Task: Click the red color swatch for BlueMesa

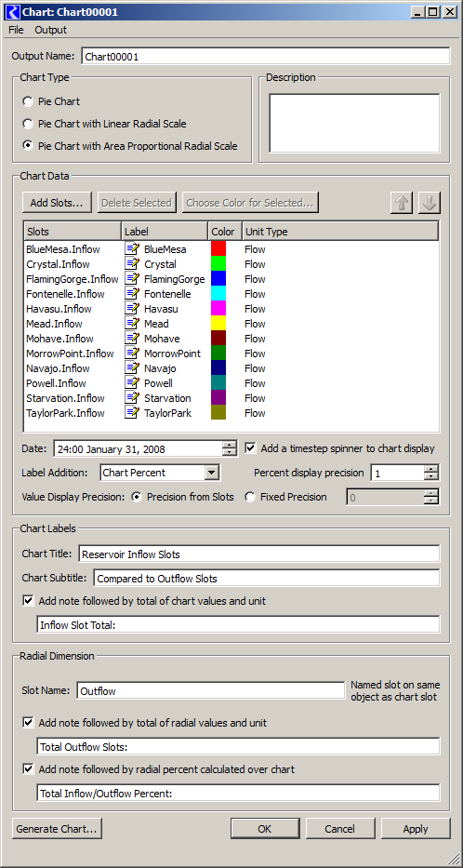Action: coord(218,249)
